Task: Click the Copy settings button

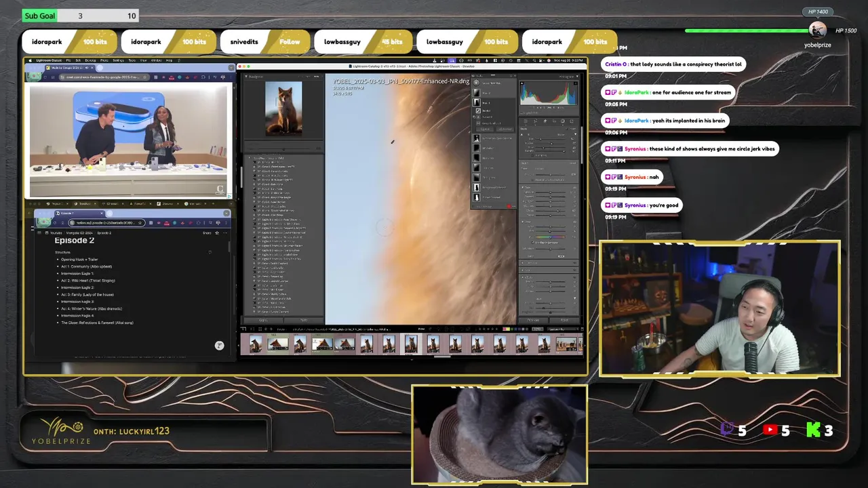Action: pyautogui.click(x=263, y=320)
